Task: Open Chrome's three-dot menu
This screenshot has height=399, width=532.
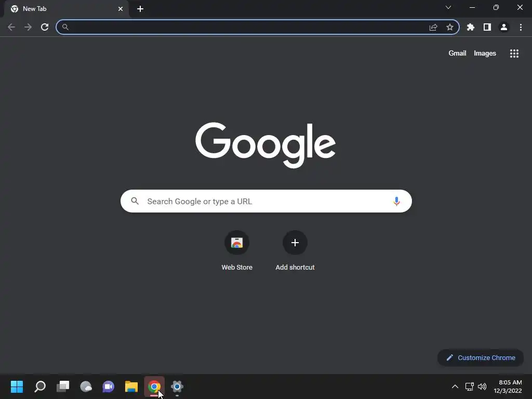Action: click(521, 27)
